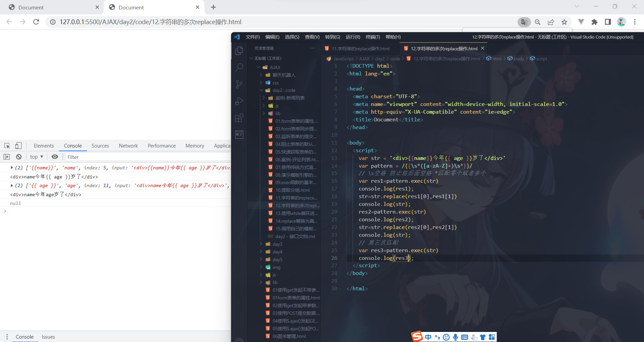Open VS Code 终端(T) menu

pyautogui.click(x=373, y=37)
